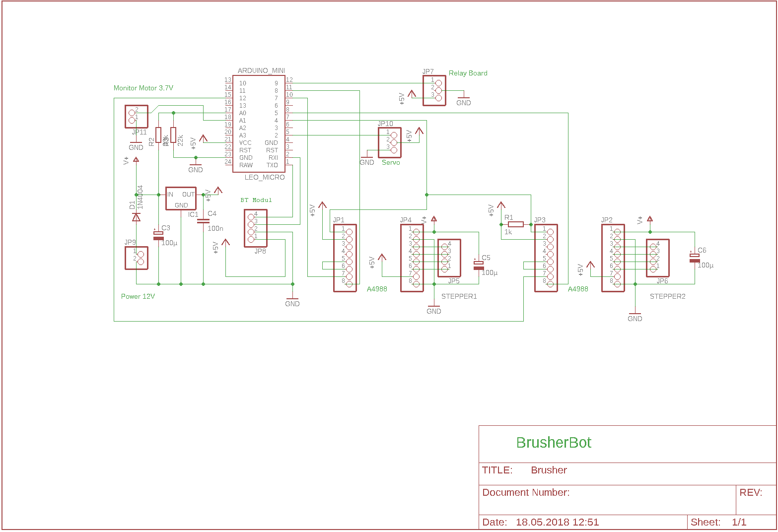Click the RAW pin label on LEO_MICRO
Screen dimensions: 778x532
pyautogui.click(x=246, y=165)
